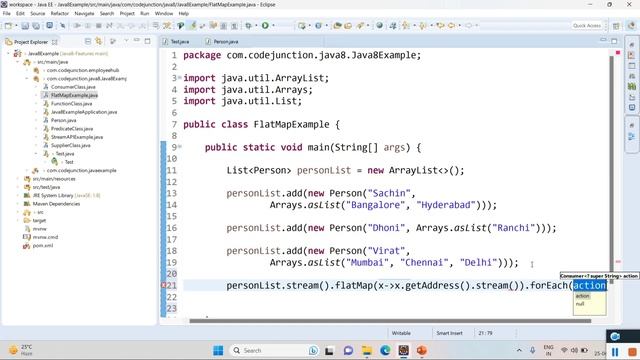Screen dimensions: 640x360
Task: Open the Window menu
Action: coord(164,13)
